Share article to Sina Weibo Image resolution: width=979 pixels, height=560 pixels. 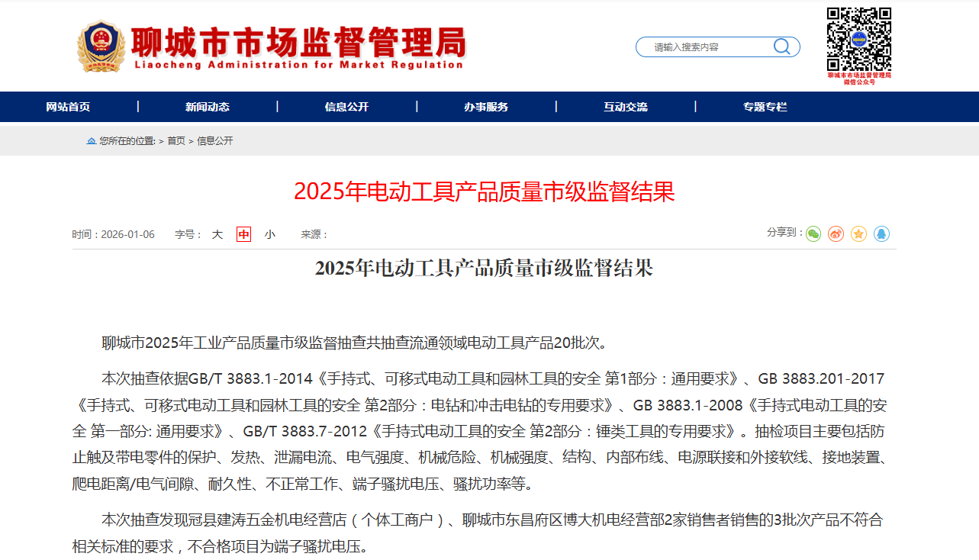836,234
